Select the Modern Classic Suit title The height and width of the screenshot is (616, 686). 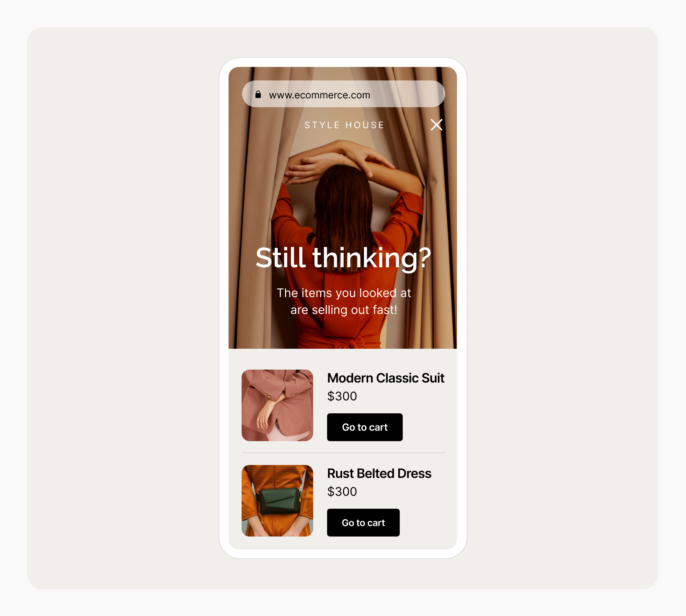pyautogui.click(x=386, y=378)
